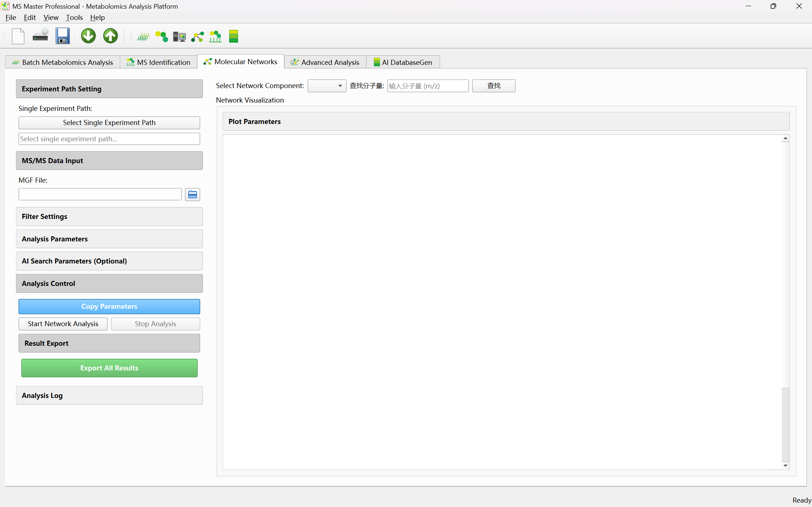Open the File menu
812x507 pixels.
11,17
